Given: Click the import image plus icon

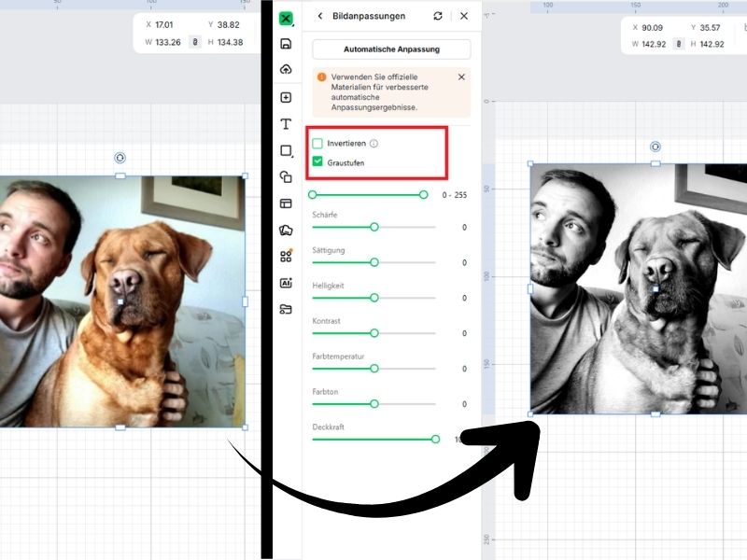Looking at the screenshot, I should 286,98.
